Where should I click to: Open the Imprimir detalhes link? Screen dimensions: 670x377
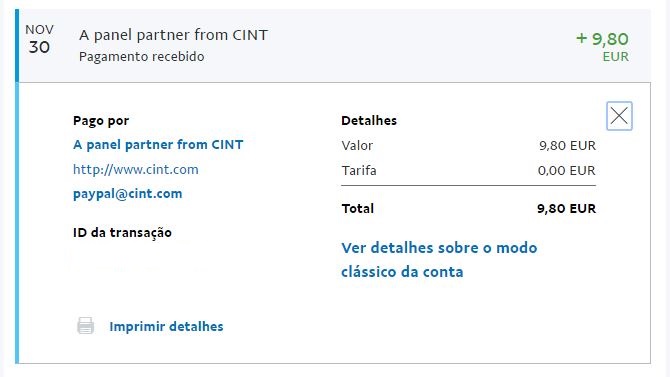(x=166, y=327)
